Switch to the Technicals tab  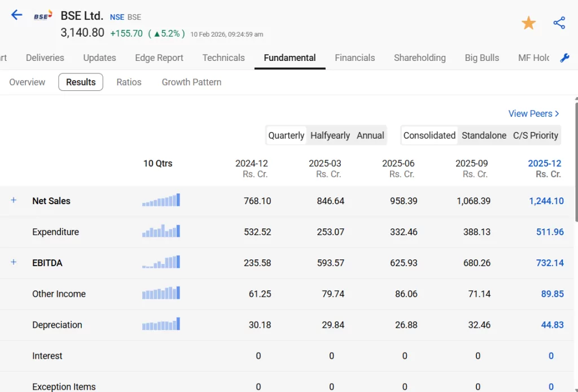pyautogui.click(x=224, y=58)
